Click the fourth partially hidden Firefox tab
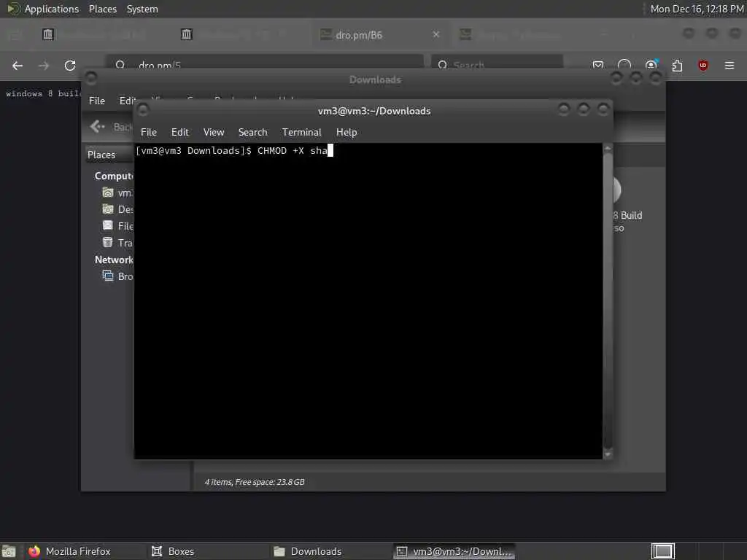Screen dimensions: 747x560 coord(519,34)
